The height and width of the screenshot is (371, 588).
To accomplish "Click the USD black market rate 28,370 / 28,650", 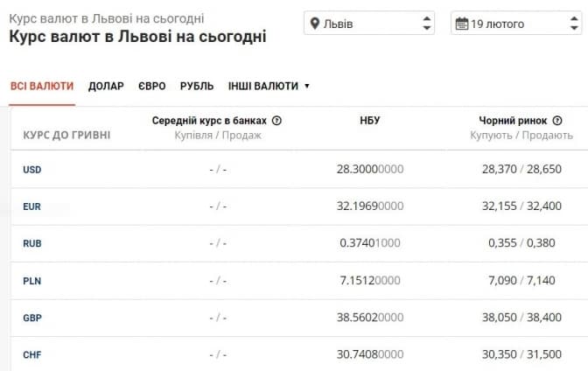I will pos(521,169).
